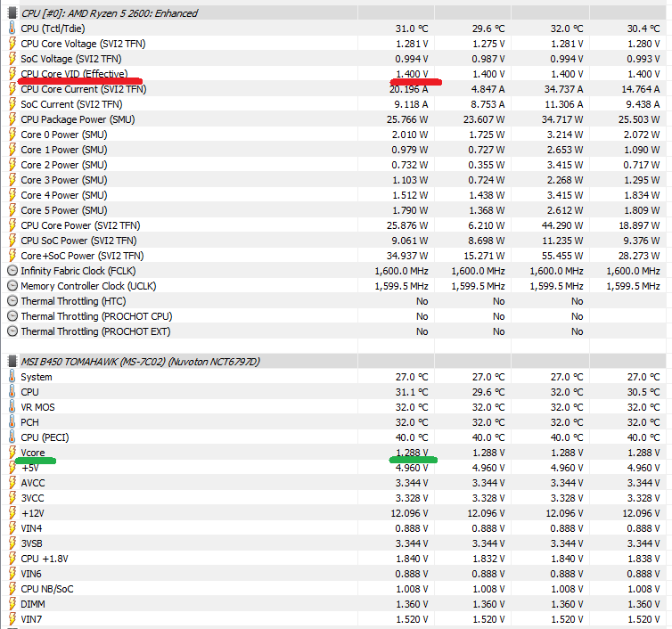Click the lightning icon beside DIMM
672x629 pixels.
(12, 604)
